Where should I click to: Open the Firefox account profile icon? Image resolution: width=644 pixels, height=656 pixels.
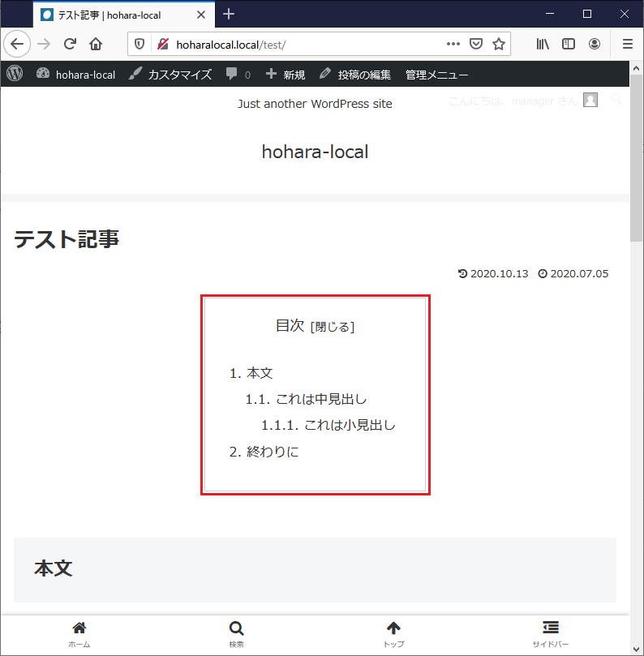tap(595, 44)
